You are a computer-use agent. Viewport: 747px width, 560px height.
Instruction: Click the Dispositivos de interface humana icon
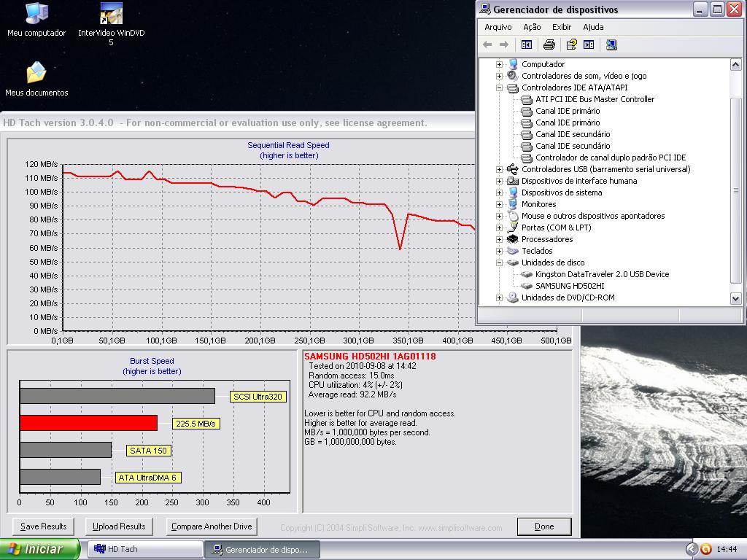coord(513,181)
